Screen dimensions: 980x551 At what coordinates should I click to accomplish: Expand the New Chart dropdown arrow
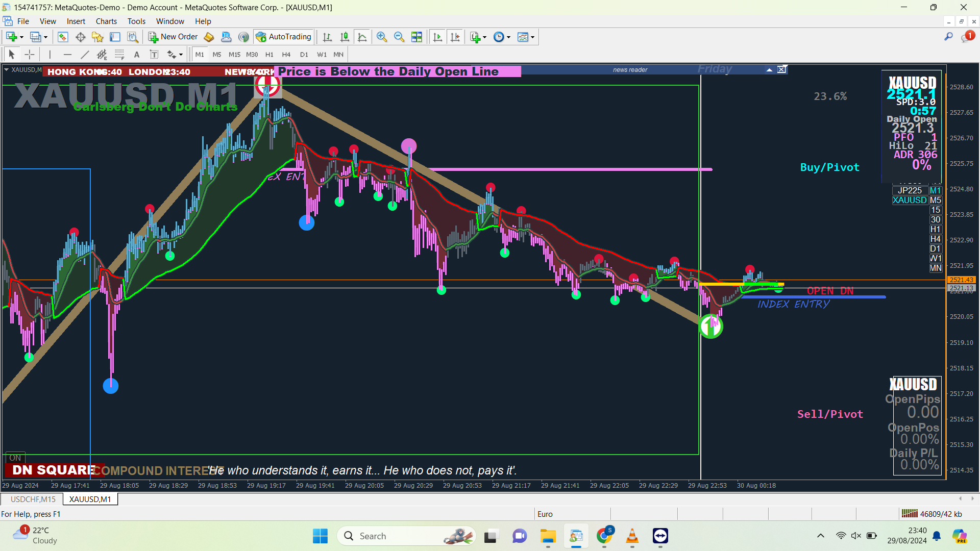[x=21, y=37]
